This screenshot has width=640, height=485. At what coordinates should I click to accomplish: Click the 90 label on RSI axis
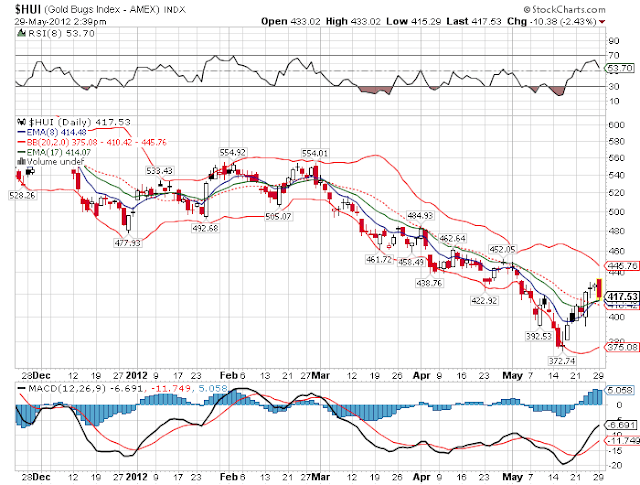click(613, 41)
